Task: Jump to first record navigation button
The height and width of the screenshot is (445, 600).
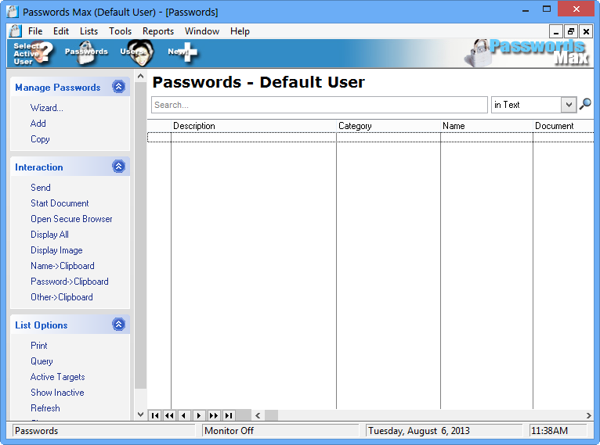Action: pos(154,415)
